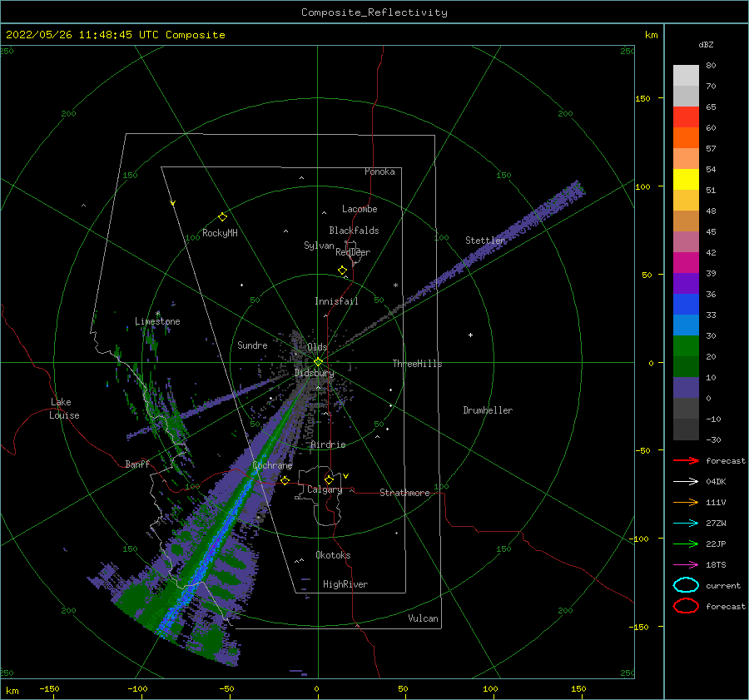
Task: Click the Drumheller label
Action: click(x=488, y=410)
